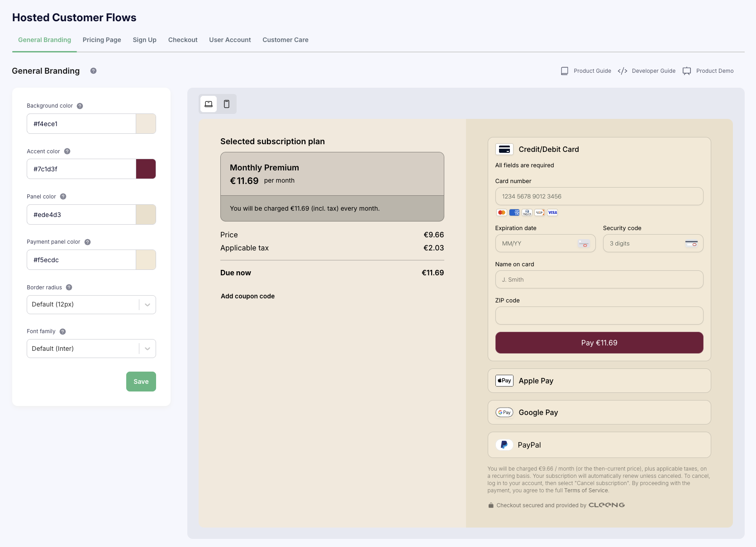Viewport: 756px width, 547px height.
Task: Click the Monthly Premium plan card
Action: [332, 187]
